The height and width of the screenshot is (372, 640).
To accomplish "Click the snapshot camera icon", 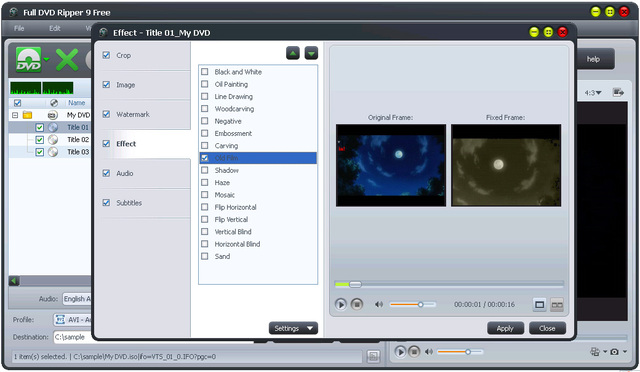I will click(614, 352).
